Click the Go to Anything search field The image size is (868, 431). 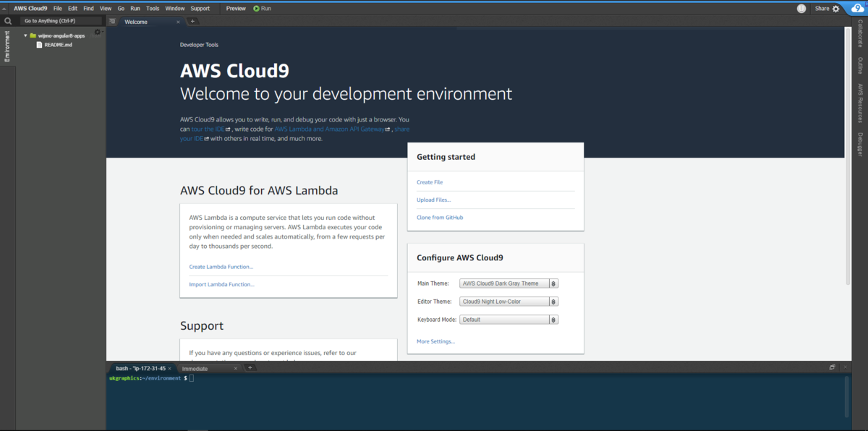click(59, 21)
